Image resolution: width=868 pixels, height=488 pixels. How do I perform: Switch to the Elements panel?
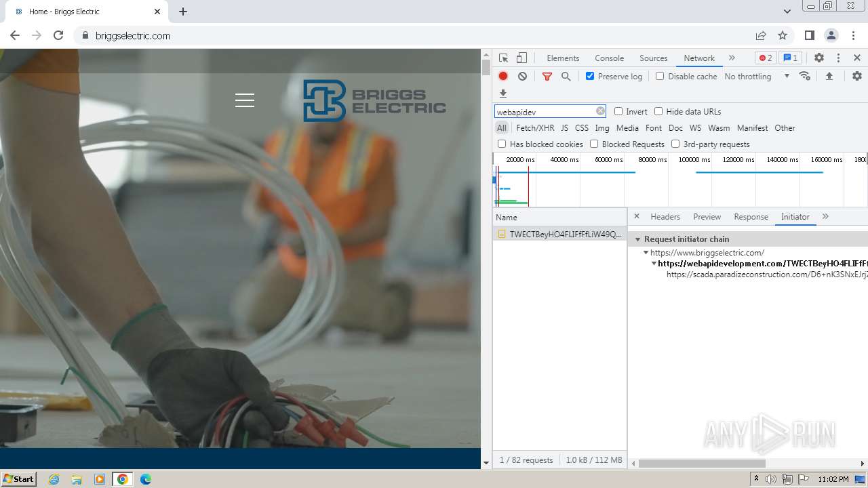(x=563, y=58)
